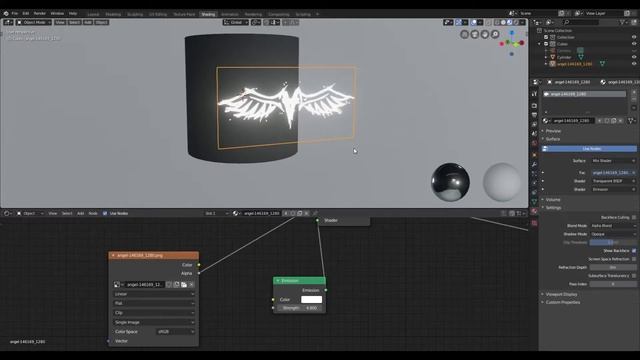Expand the Viewport Display panel
This screenshot has width=640, height=360.
pos(561,294)
